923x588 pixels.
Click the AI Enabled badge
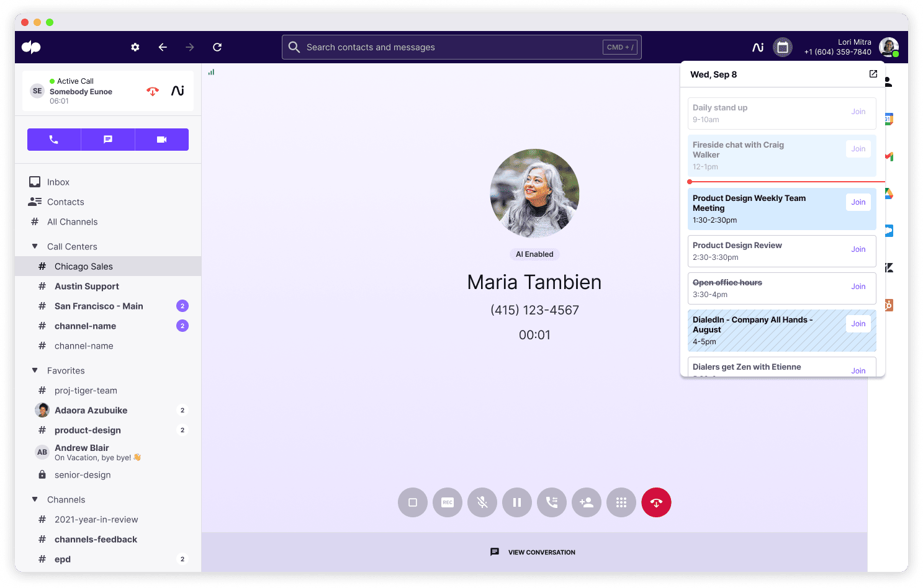[534, 254]
